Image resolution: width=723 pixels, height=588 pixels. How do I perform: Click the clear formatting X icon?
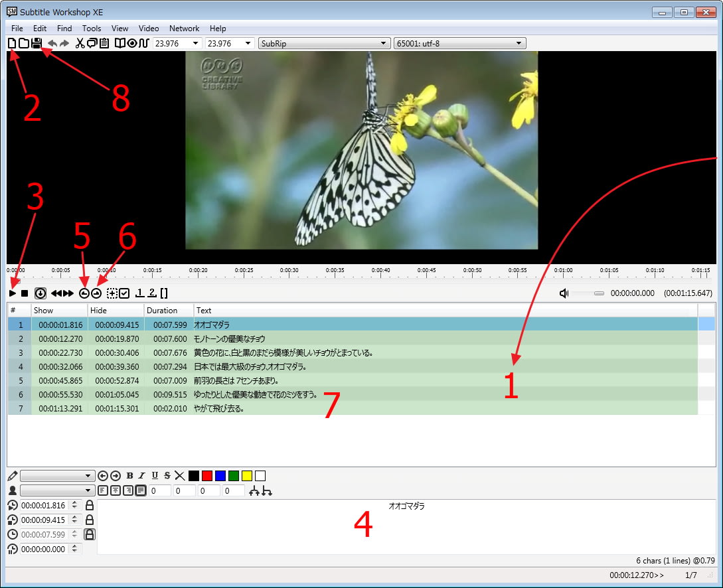coord(179,476)
